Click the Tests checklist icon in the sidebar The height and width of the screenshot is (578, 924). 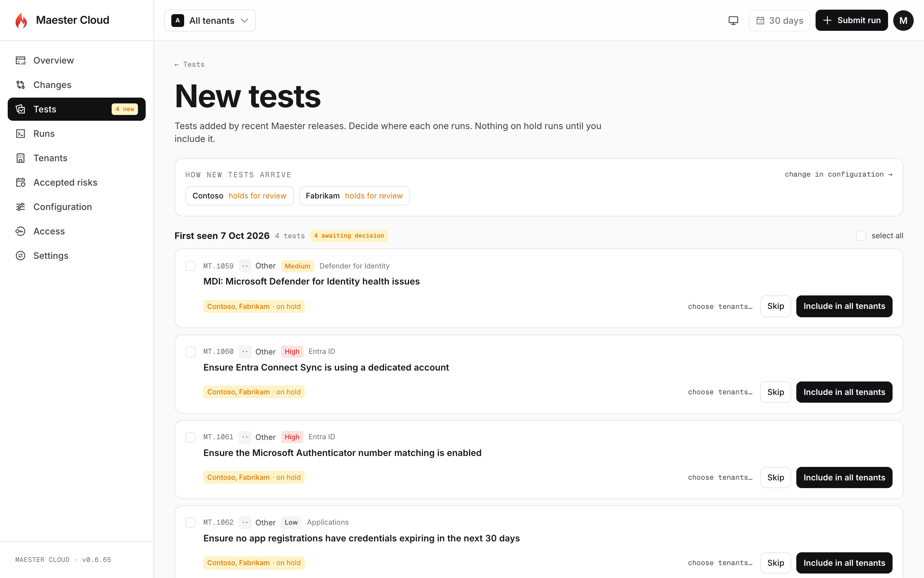click(21, 109)
